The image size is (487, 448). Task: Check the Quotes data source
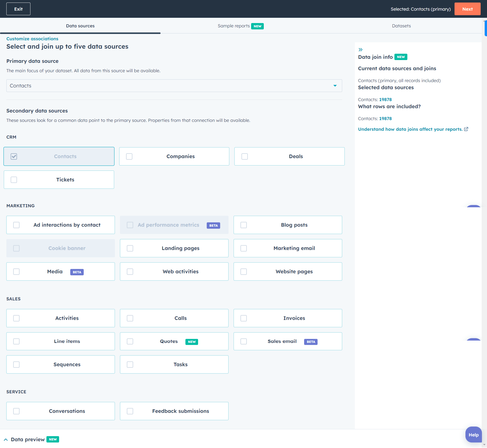(130, 341)
